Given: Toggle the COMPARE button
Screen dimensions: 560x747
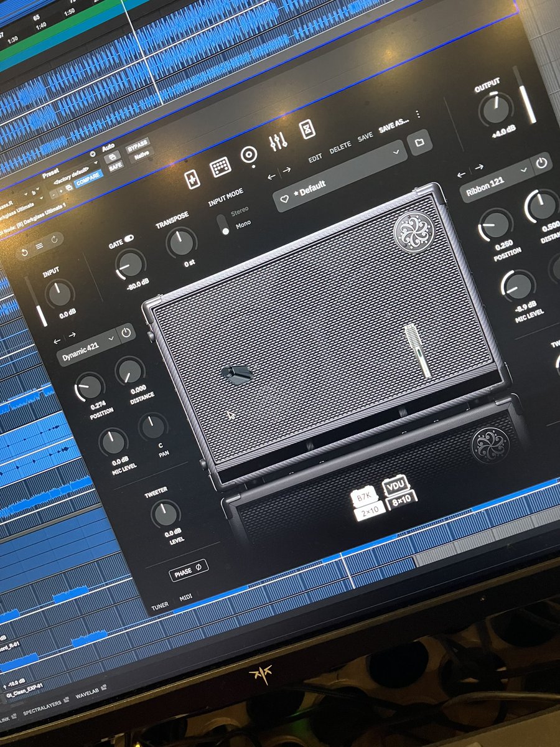Looking at the screenshot, I should [x=88, y=179].
